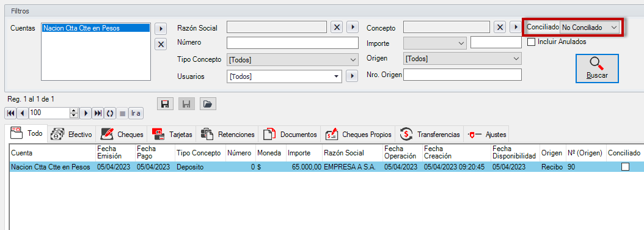Sort by the Fecha Disponibilidad column header
Screen dimensions: 644x230
pos(515,153)
